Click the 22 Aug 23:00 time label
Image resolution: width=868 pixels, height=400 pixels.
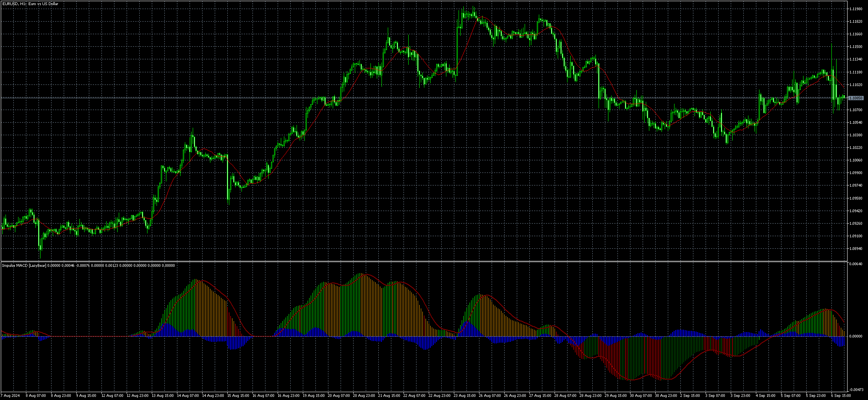440,396
